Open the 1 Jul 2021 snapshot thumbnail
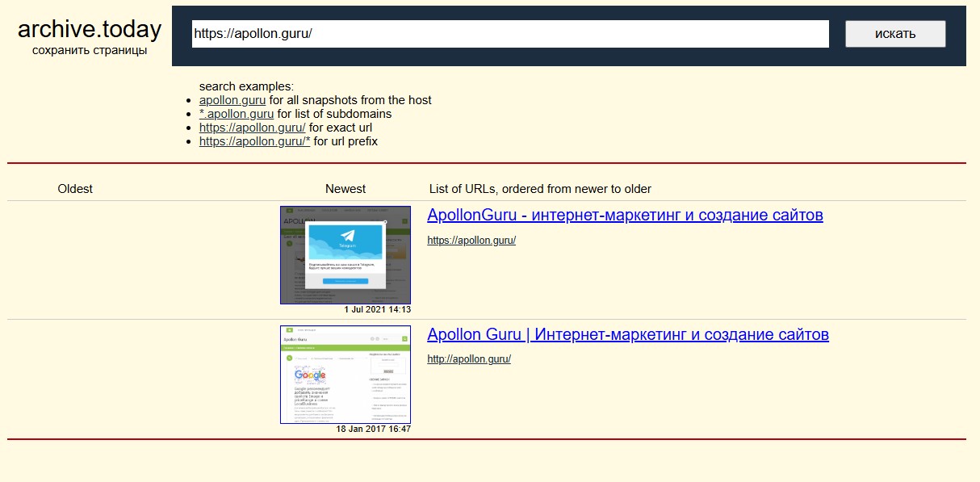This screenshot has width=980, height=482. point(346,255)
